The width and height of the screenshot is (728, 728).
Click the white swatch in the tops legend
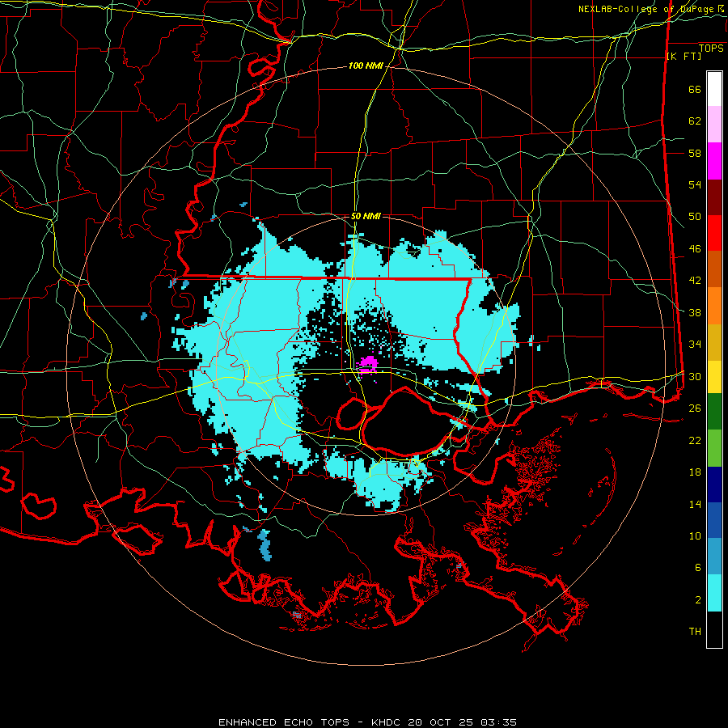[714, 89]
